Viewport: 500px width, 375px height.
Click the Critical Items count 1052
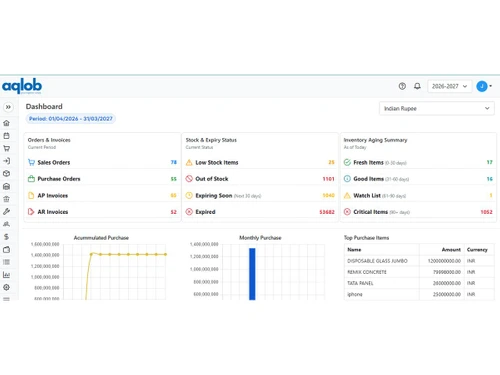[x=486, y=212]
